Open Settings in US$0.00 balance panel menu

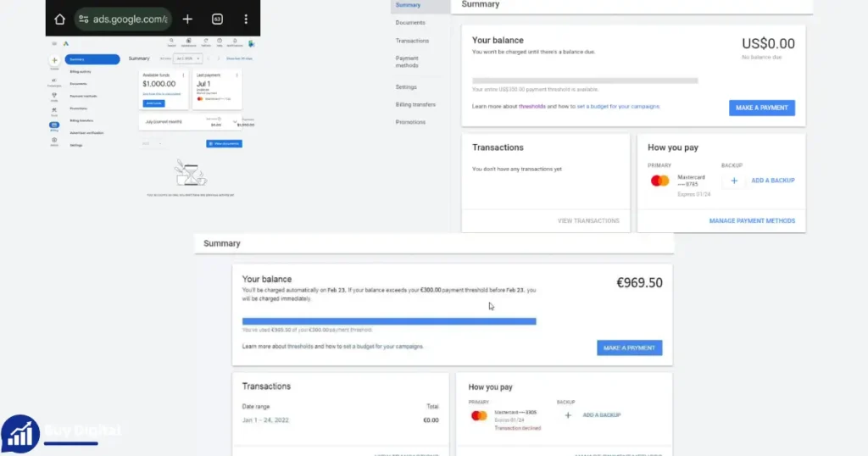click(x=406, y=87)
